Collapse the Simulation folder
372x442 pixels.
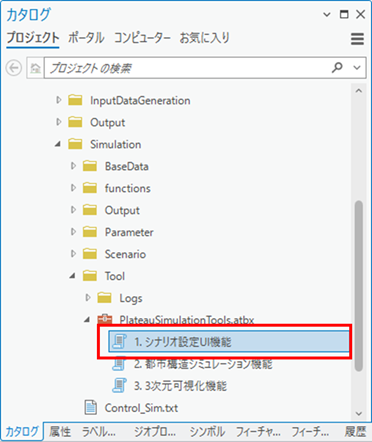(x=58, y=144)
